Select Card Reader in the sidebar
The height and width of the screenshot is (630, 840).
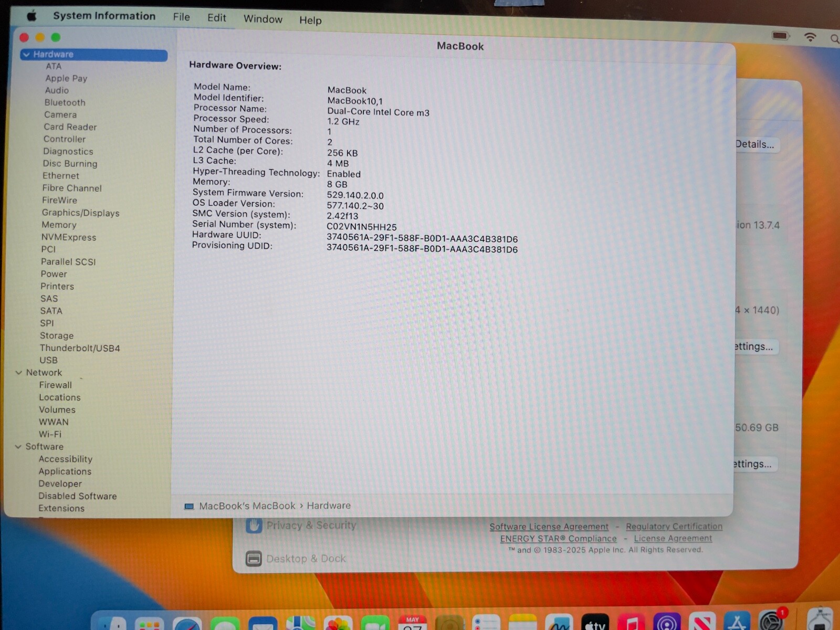pos(70,127)
